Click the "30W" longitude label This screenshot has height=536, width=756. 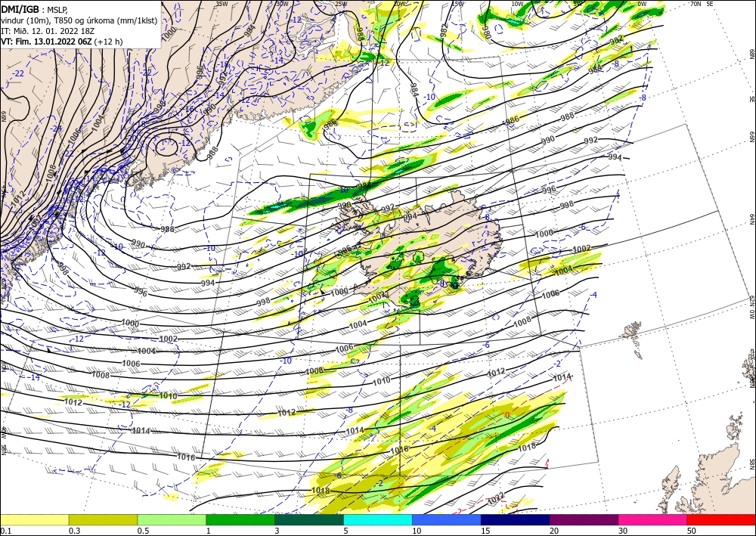(282, 4)
